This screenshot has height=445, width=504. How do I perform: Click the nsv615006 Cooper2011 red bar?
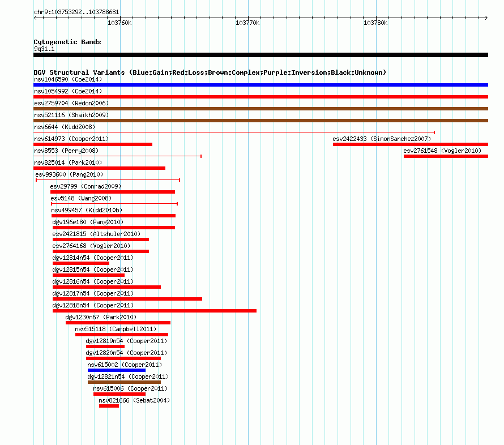tap(119, 394)
